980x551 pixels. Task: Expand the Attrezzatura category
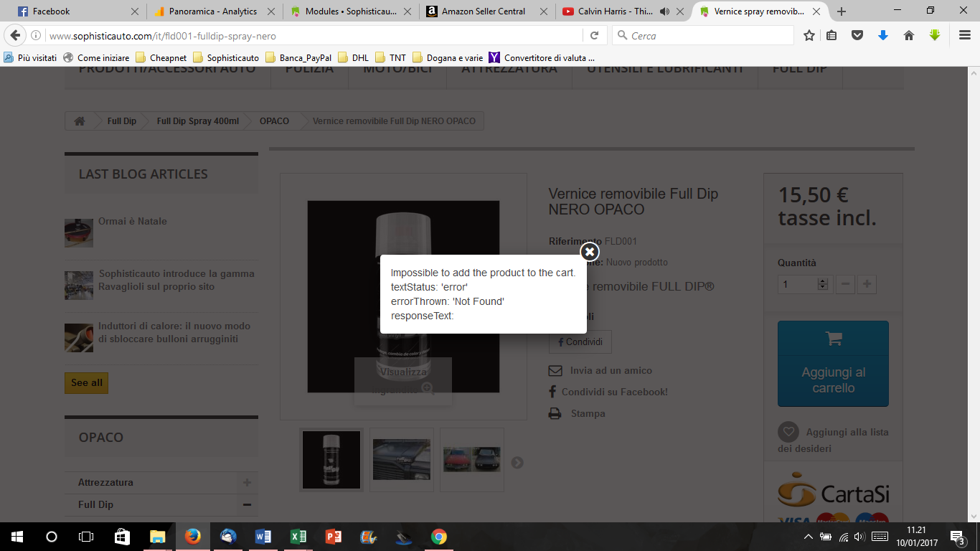(247, 483)
